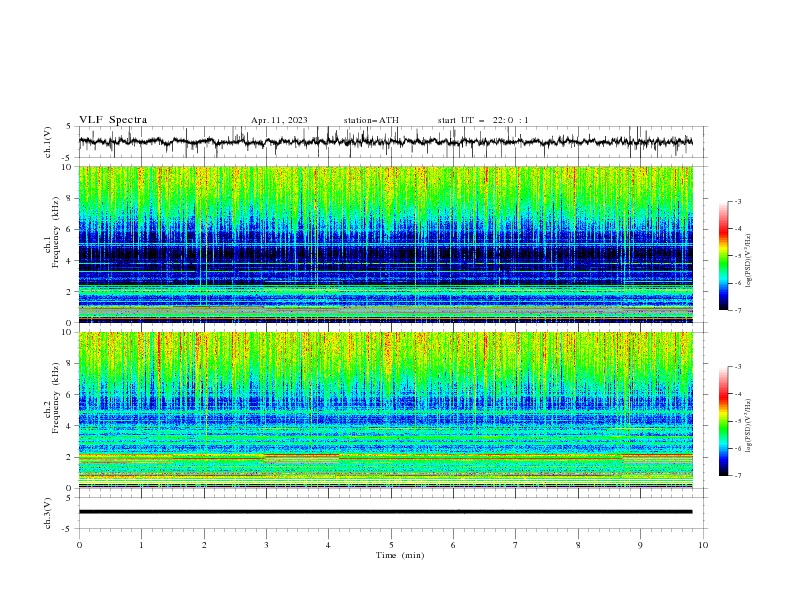Click inside the ch.2 spectrogram panel
This screenshot has height=612, width=792.
[385, 410]
